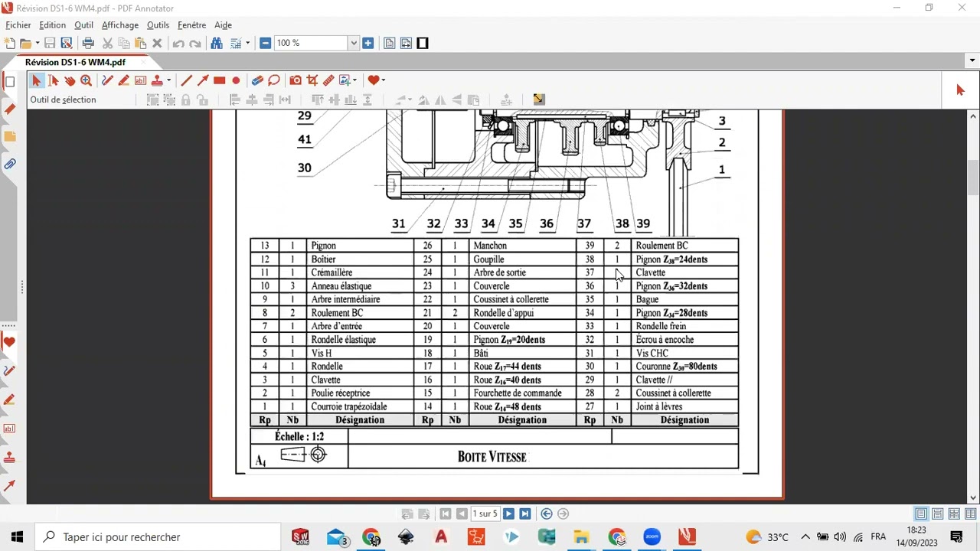This screenshot has width=980, height=551.
Task: Create a new document icon
Action: [x=10, y=44]
